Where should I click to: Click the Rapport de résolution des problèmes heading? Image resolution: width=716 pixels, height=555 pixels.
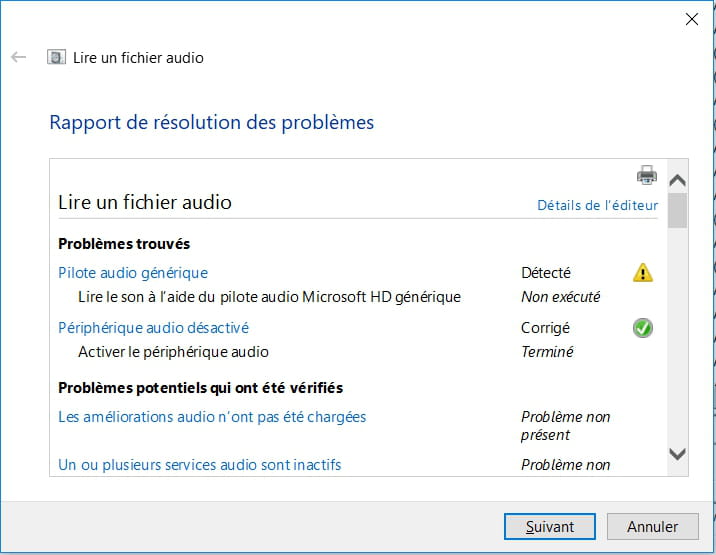click(211, 123)
